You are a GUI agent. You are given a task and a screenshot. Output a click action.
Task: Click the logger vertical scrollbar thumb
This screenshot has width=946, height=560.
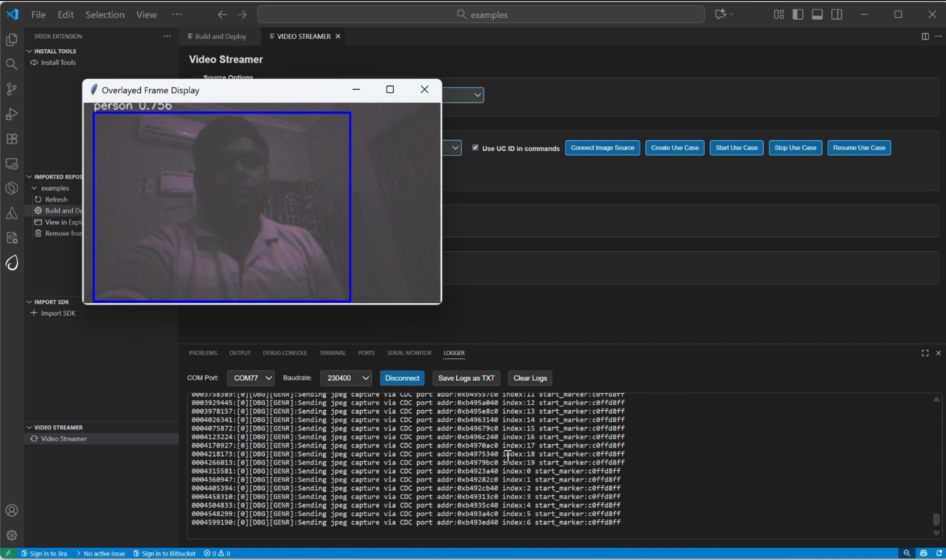pyautogui.click(x=936, y=519)
